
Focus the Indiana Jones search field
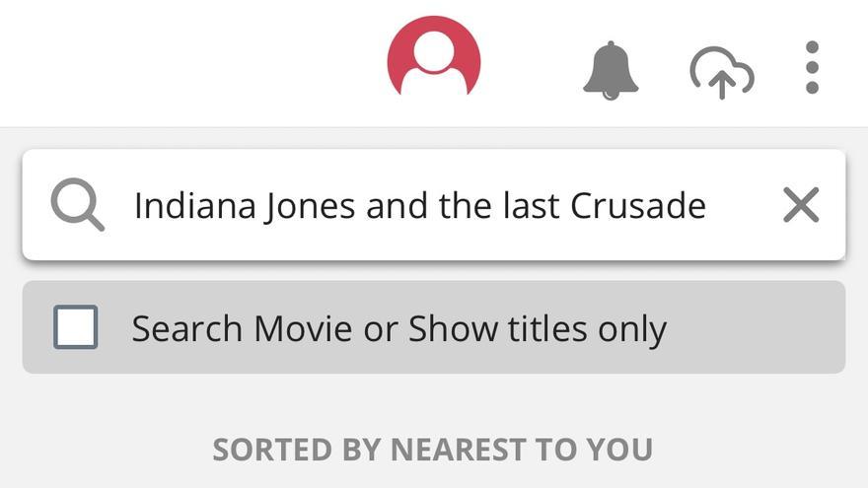pos(419,205)
